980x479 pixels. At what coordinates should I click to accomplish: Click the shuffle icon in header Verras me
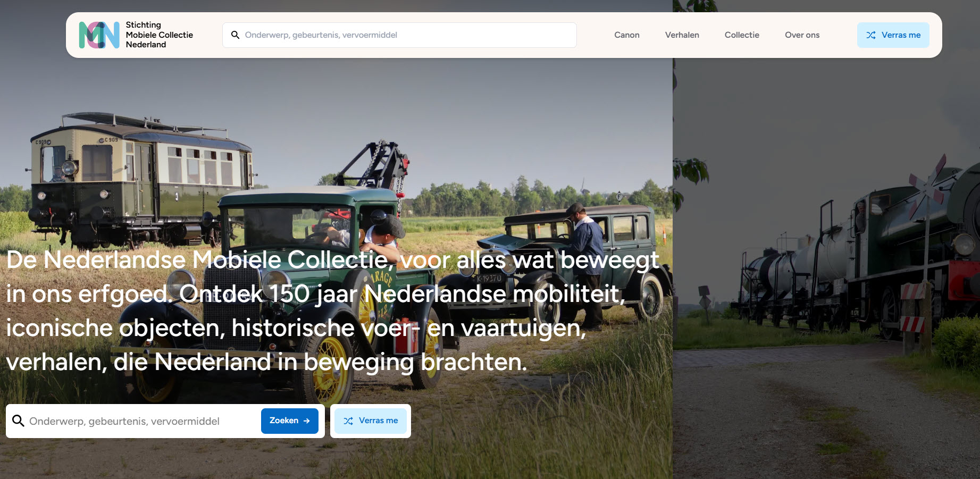pos(871,35)
